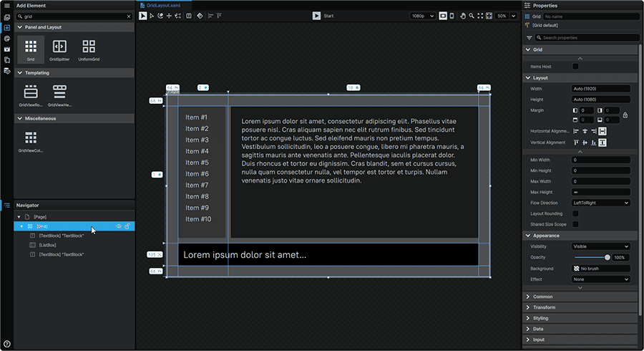This screenshot has width=644, height=351.
Task: Open the Flow Direction dropdown
Action: tap(601, 203)
